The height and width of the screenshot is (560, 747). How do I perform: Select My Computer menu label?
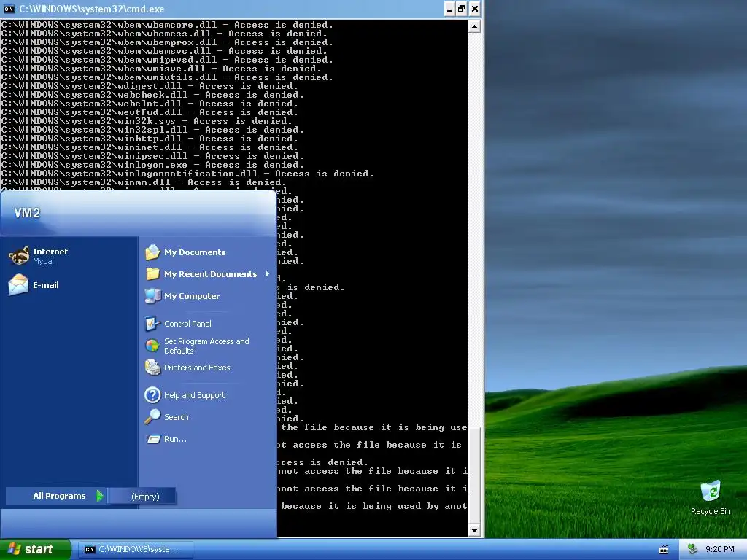tap(192, 296)
